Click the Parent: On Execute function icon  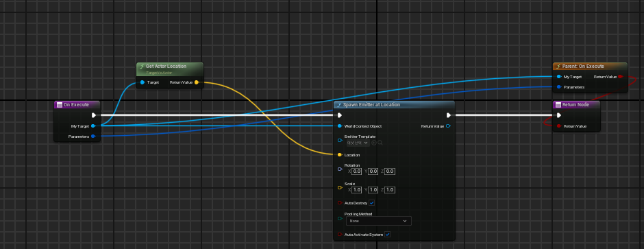[558, 66]
